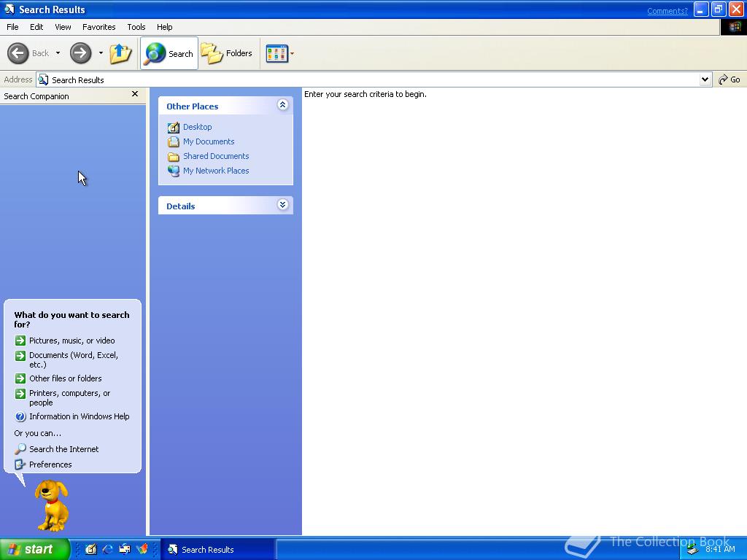Search for Pictures, music, or video
The height and width of the screenshot is (560, 747).
(72, 341)
